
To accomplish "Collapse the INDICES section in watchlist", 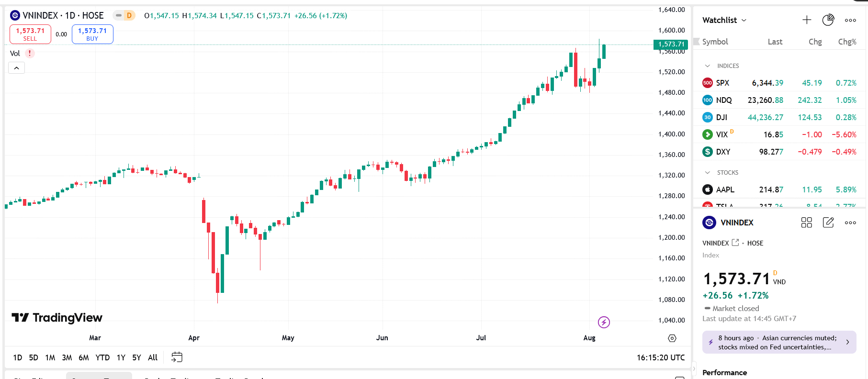I will (x=708, y=66).
